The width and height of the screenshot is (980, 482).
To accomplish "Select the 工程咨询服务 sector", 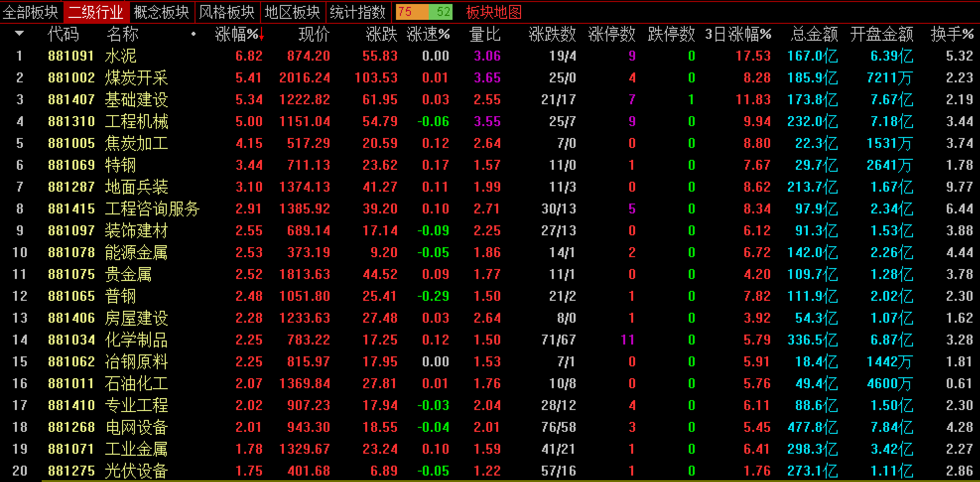I will pos(152,209).
